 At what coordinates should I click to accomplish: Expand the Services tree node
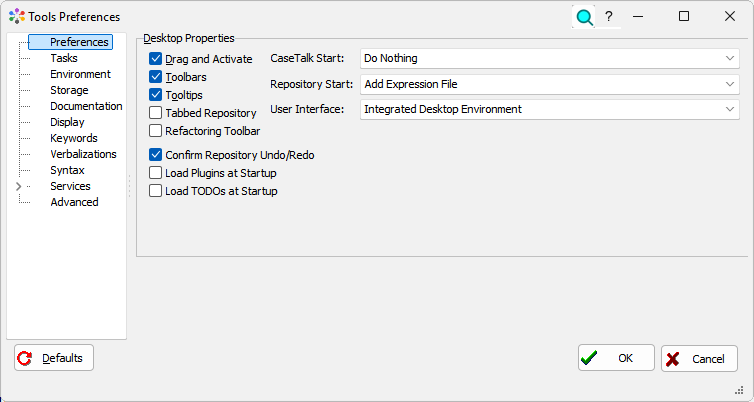[x=18, y=186]
